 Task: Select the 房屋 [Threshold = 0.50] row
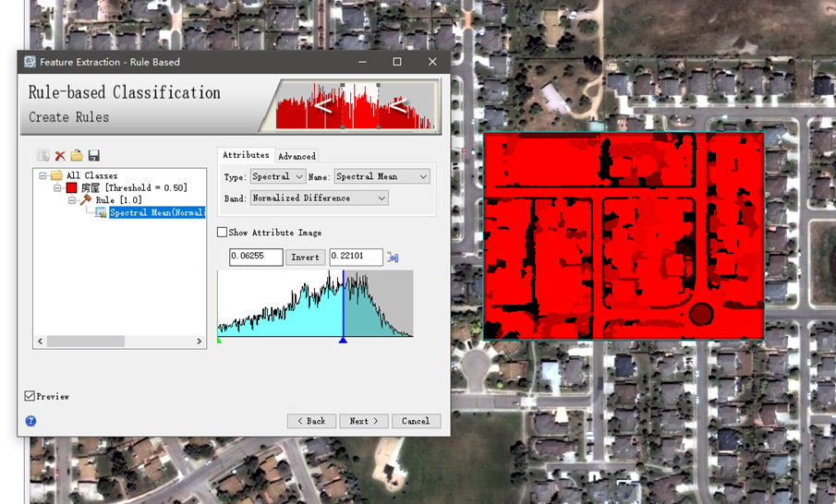[134, 187]
